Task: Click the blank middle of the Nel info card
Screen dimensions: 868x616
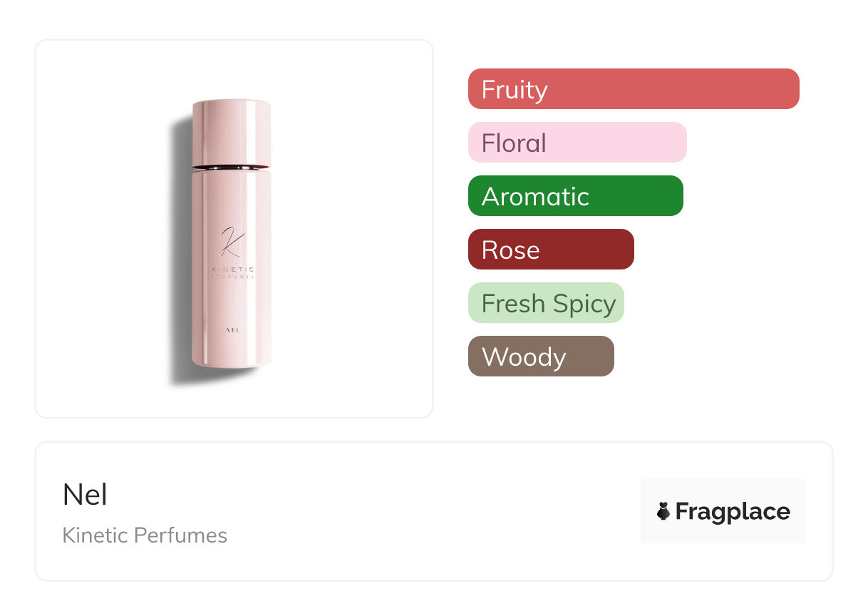Action: (x=428, y=511)
